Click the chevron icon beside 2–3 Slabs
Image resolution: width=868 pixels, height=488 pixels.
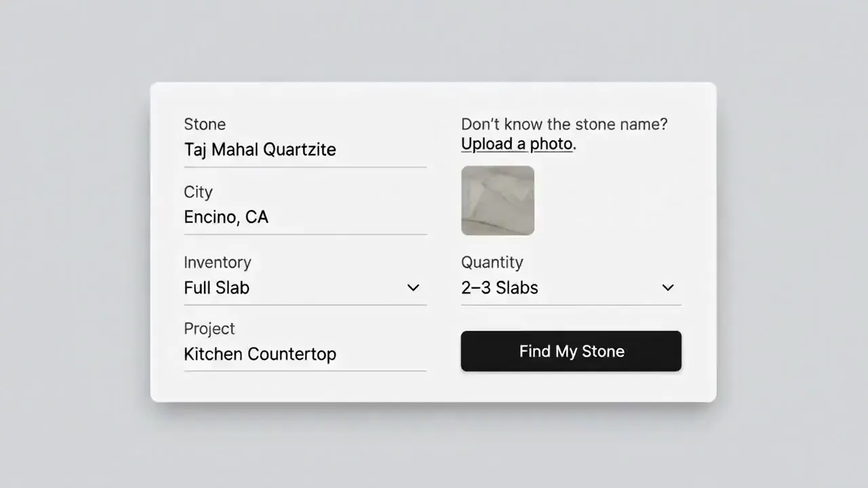pos(668,287)
